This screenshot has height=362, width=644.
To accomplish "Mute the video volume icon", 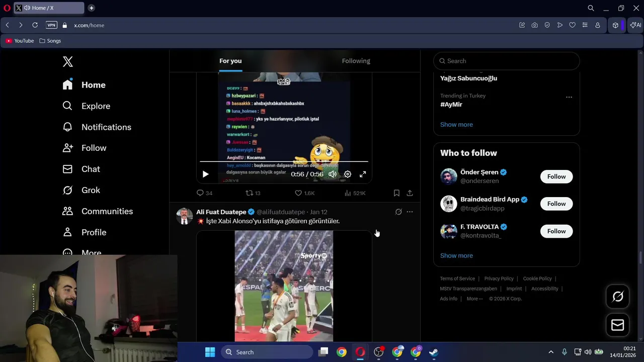I will (333, 174).
